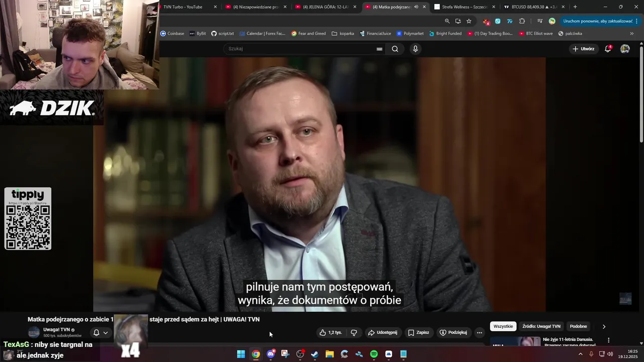The height and width of the screenshot is (362, 644).
Task: Open the Windows Start menu
Action: point(241,354)
